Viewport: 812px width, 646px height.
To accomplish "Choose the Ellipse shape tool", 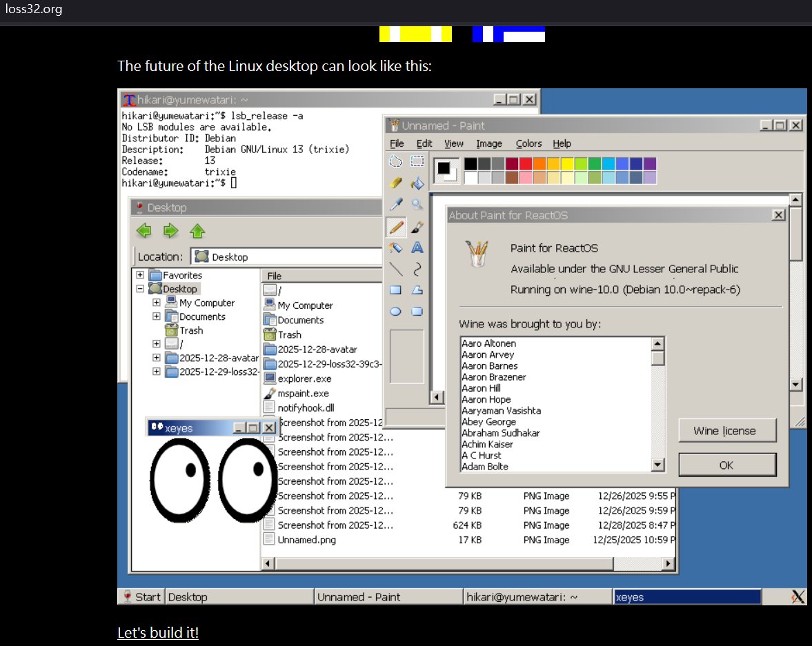I will pyautogui.click(x=396, y=311).
